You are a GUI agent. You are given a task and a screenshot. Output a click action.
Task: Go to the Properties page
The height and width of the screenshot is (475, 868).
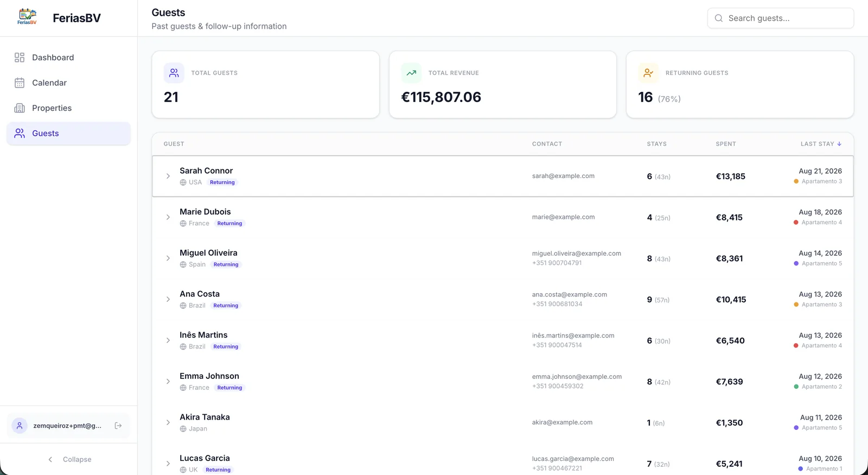(x=68, y=108)
